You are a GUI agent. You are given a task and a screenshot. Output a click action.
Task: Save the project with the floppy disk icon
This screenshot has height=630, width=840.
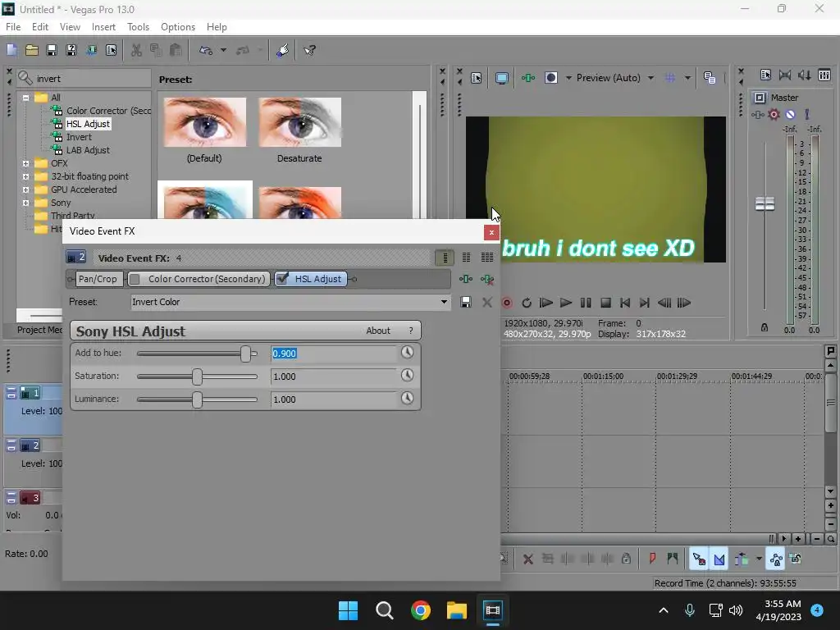[x=52, y=50]
